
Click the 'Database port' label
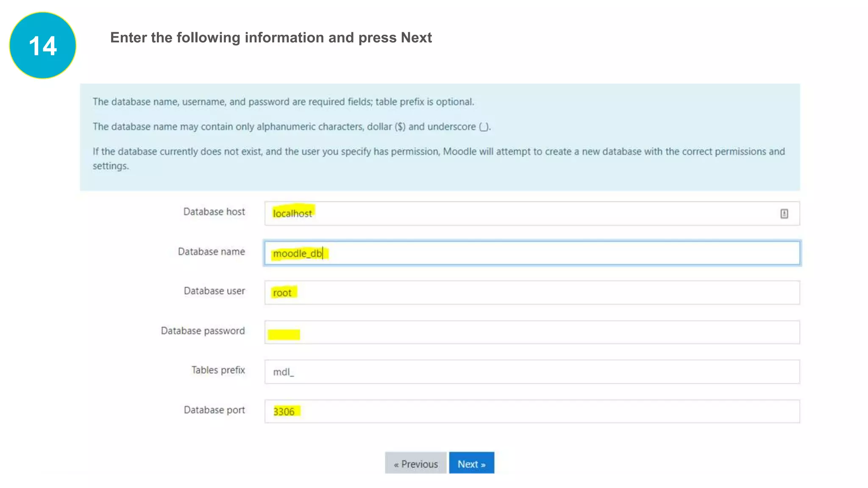(x=214, y=410)
